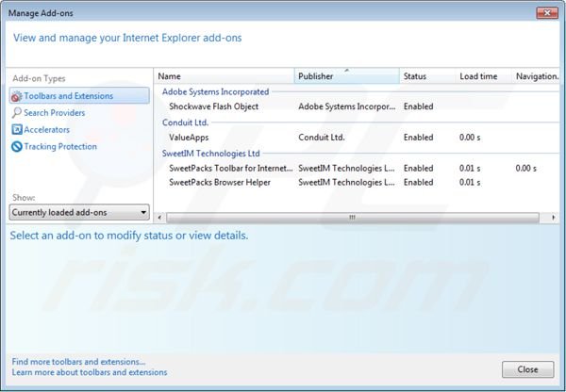Image resolution: width=566 pixels, height=392 pixels.
Task: Click Enabled status of SweetPacks Browser Helper
Action: click(418, 183)
